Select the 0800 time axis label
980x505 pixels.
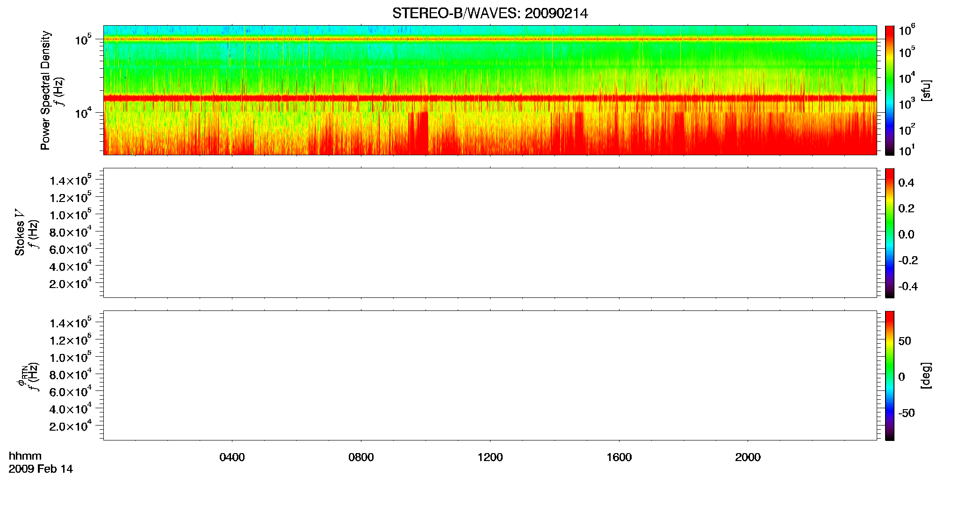361,457
